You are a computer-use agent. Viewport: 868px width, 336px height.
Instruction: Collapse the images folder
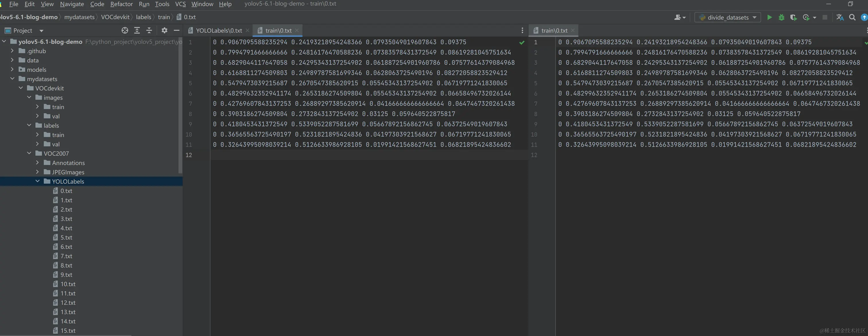coord(29,97)
